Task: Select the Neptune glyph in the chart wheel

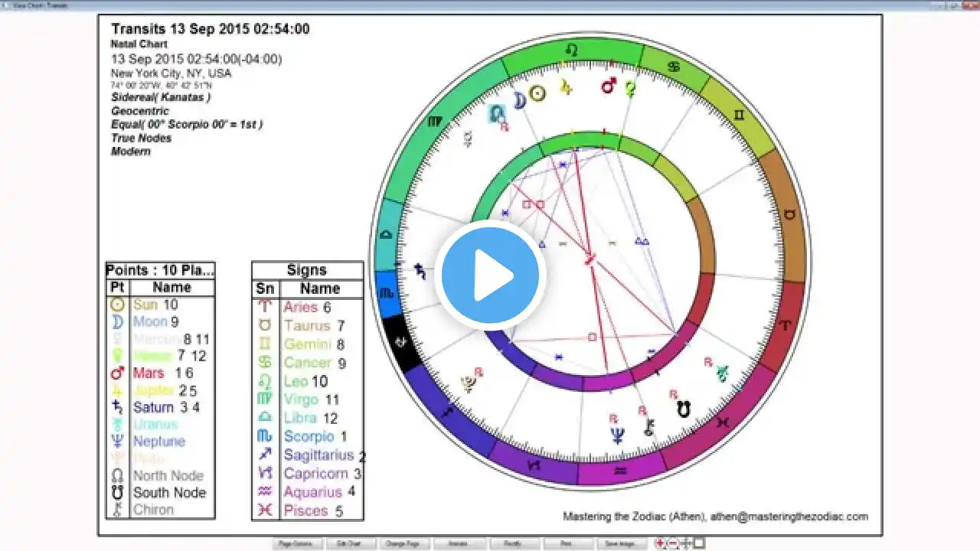Action: [617, 435]
